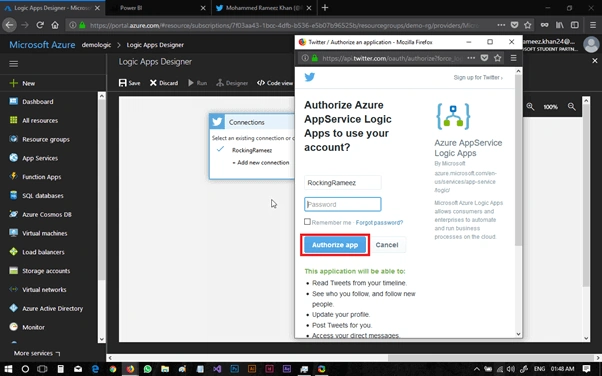Click the Save toolbar button in Designer
Image resolution: width=602 pixels, height=376 pixels.
(x=129, y=83)
